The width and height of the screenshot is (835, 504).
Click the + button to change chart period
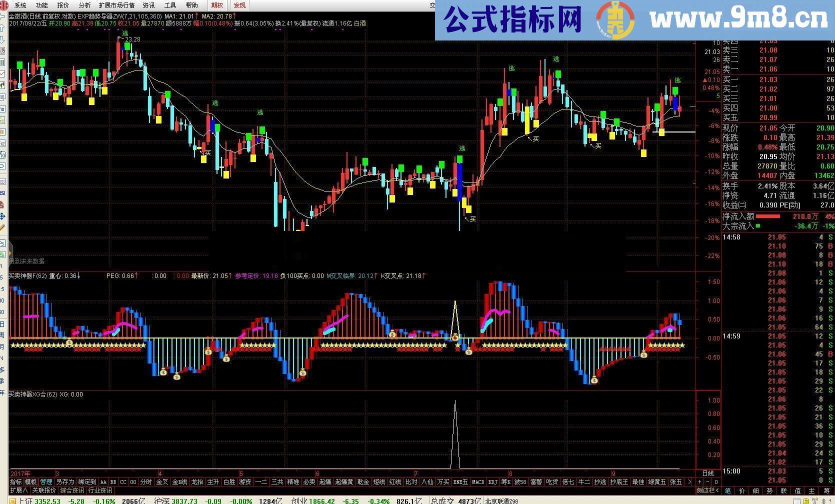pos(699,482)
